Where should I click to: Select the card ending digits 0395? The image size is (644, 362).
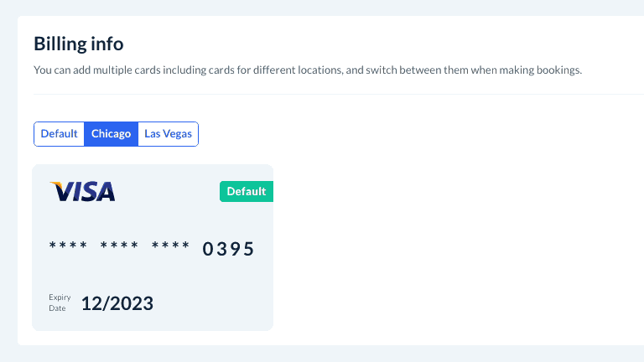pyautogui.click(x=228, y=249)
